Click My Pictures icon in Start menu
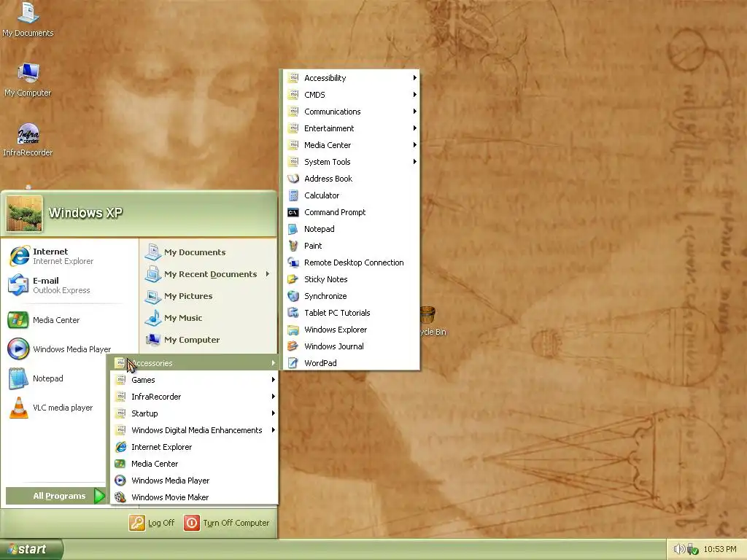This screenshot has width=747, height=560. 153,296
